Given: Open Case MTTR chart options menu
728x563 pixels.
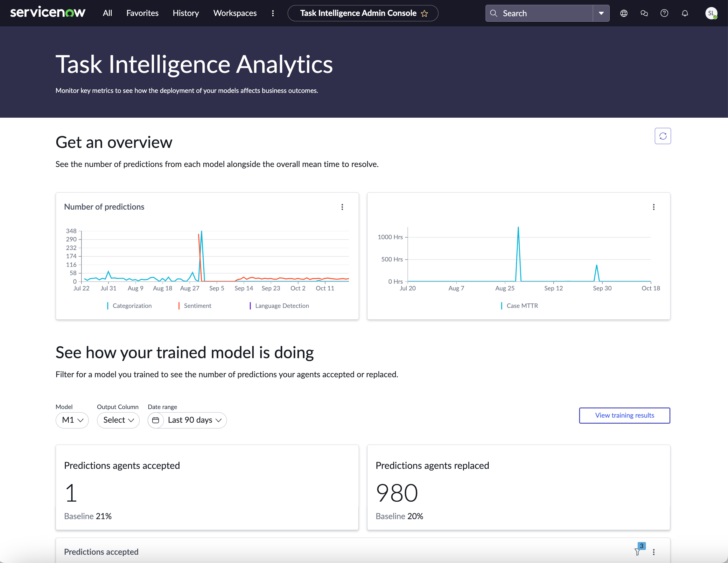Looking at the screenshot, I should click(x=654, y=207).
